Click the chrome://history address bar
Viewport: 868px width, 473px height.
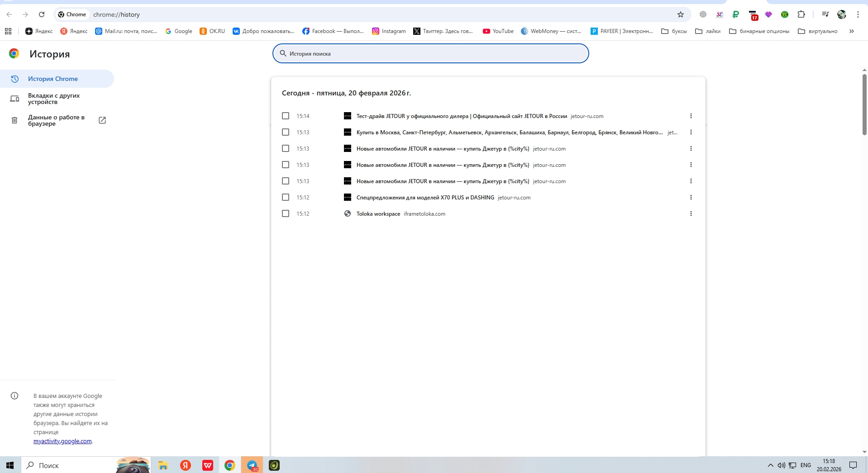[x=371, y=14]
